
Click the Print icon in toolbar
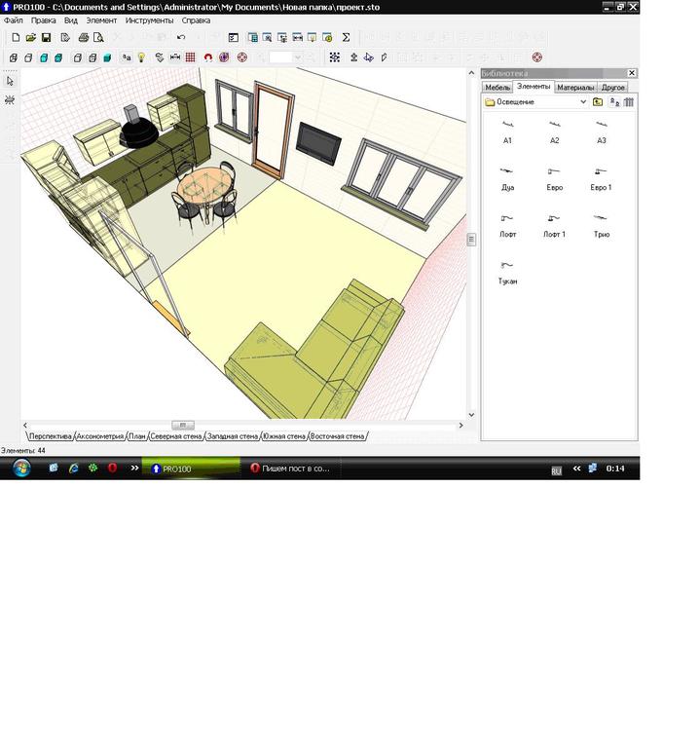click(84, 37)
